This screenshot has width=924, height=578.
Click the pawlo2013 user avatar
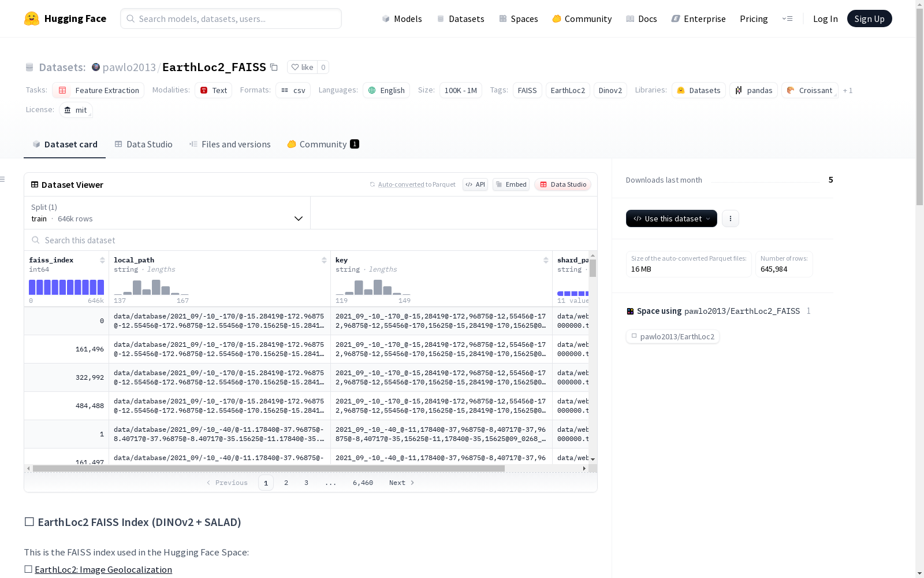[96, 67]
